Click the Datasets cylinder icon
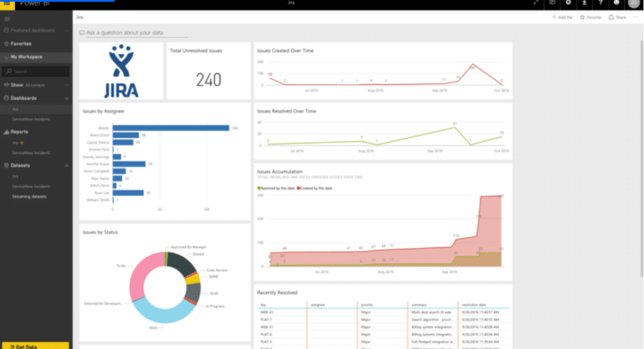This screenshot has height=349, width=644. click(x=6, y=165)
